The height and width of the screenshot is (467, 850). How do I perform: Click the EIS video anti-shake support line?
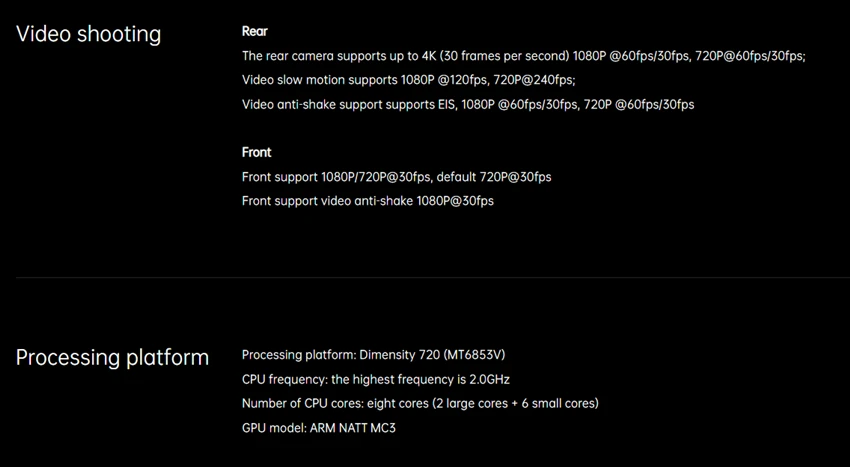click(x=467, y=104)
